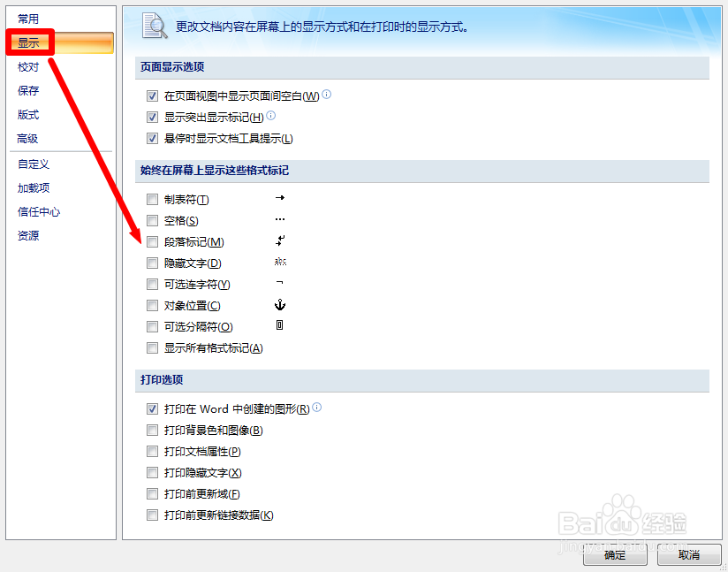Click the 取消 button

[689, 555]
